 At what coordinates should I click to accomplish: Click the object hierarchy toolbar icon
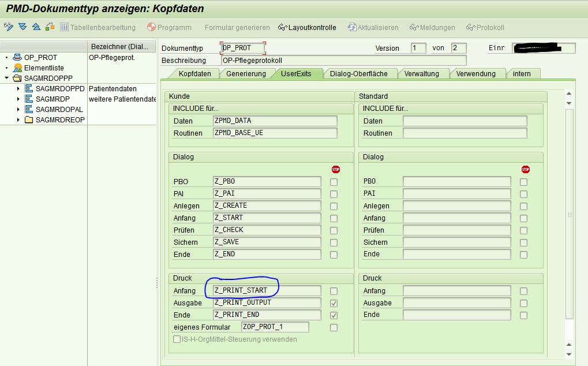click(50, 27)
